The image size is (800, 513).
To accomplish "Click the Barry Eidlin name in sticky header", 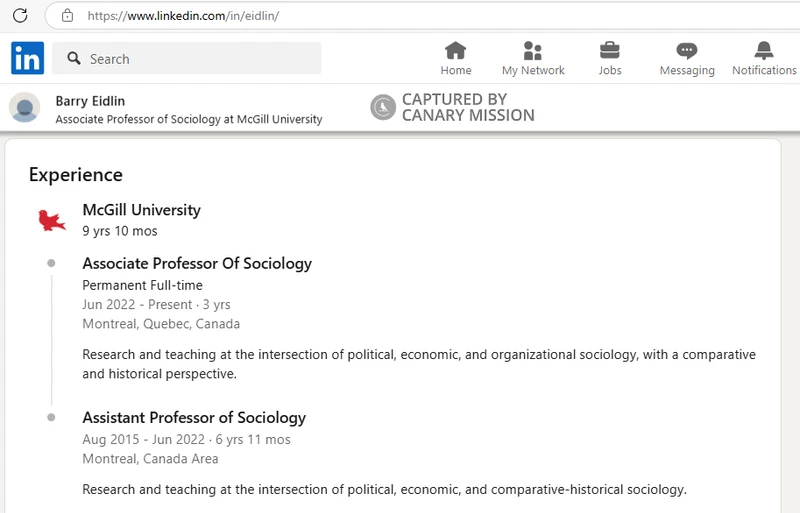I will coord(90,101).
